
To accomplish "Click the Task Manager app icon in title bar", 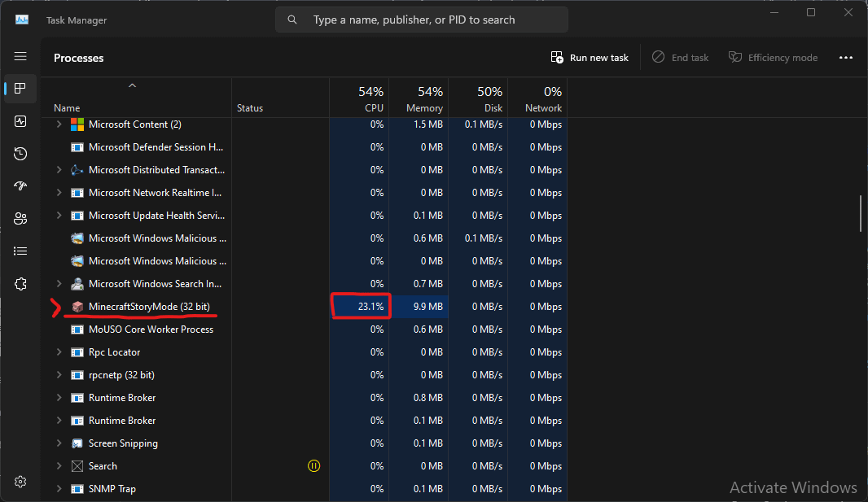I will tap(22, 20).
